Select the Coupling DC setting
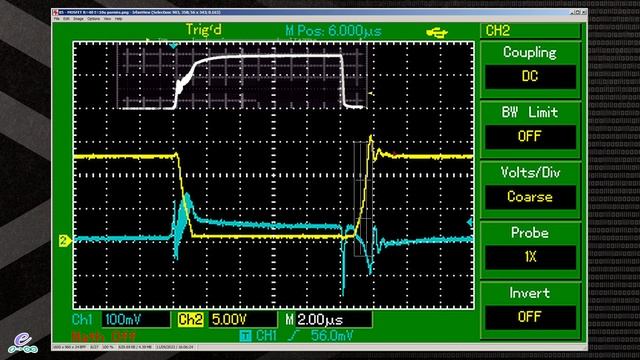Image resolution: width=640 pixels, height=360 pixels. click(x=530, y=76)
